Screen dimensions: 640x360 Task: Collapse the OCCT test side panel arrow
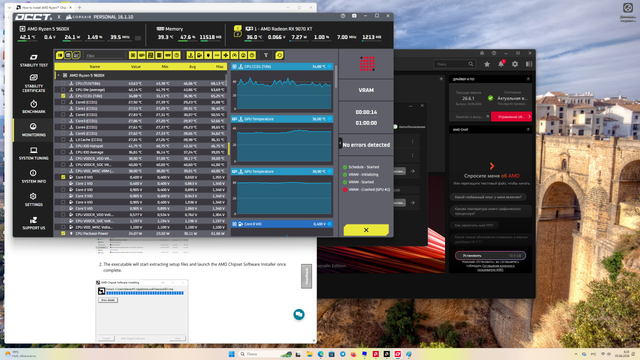click(x=340, y=143)
